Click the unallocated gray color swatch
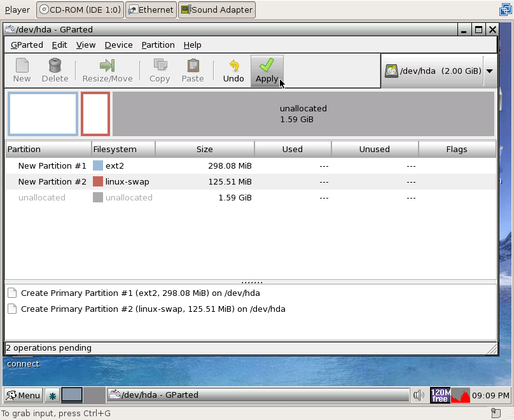Viewport: 514px width, 420px height. coord(98,197)
